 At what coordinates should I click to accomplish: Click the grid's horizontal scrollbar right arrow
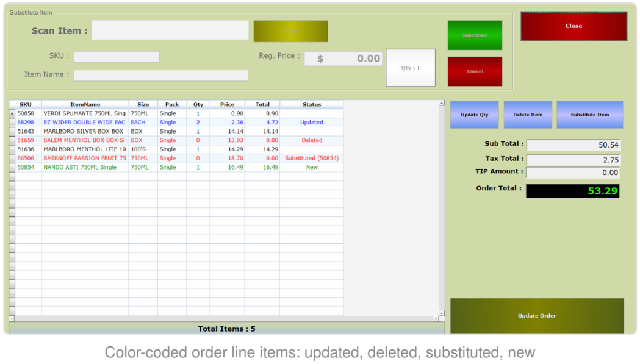point(436,319)
